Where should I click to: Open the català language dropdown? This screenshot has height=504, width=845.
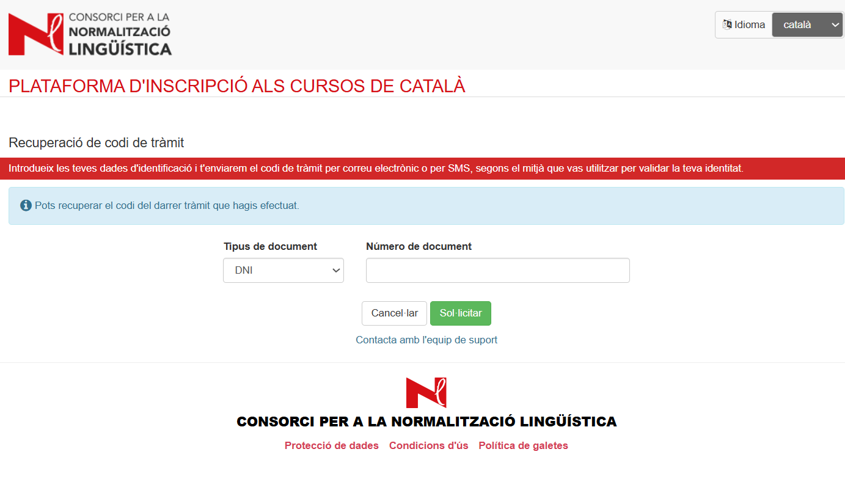(807, 25)
